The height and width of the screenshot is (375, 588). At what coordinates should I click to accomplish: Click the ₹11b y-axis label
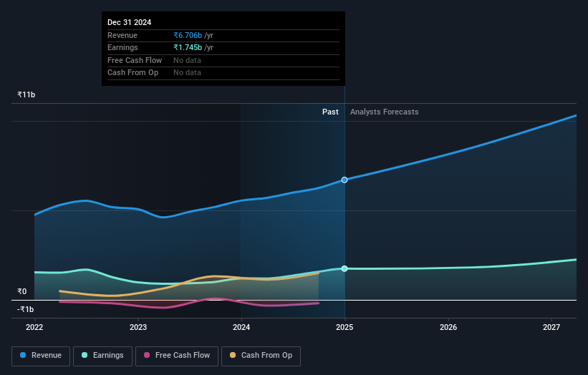click(x=26, y=94)
